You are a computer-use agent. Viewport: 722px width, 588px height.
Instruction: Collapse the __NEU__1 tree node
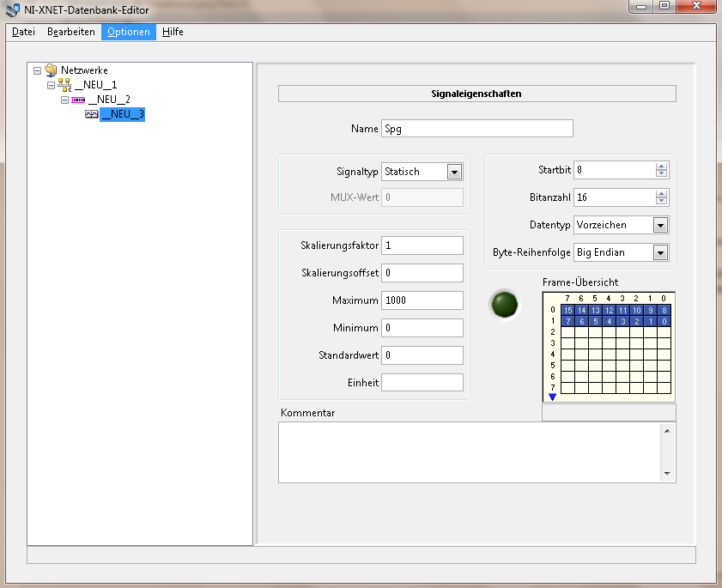coord(52,85)
